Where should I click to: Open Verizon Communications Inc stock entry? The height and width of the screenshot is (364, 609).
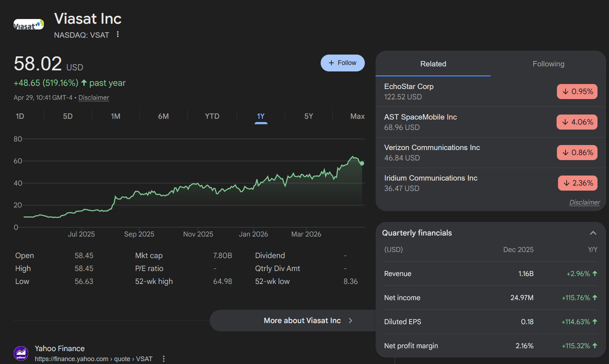coord(491,153)
